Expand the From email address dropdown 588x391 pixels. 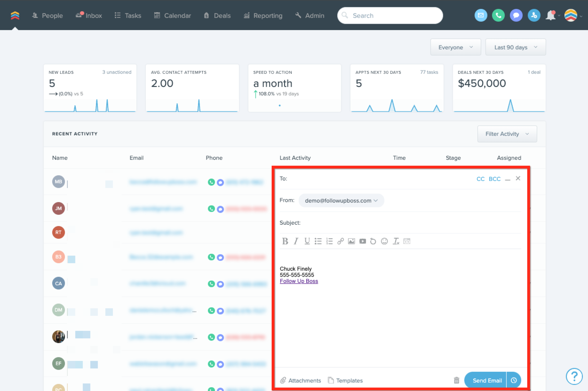341,200
